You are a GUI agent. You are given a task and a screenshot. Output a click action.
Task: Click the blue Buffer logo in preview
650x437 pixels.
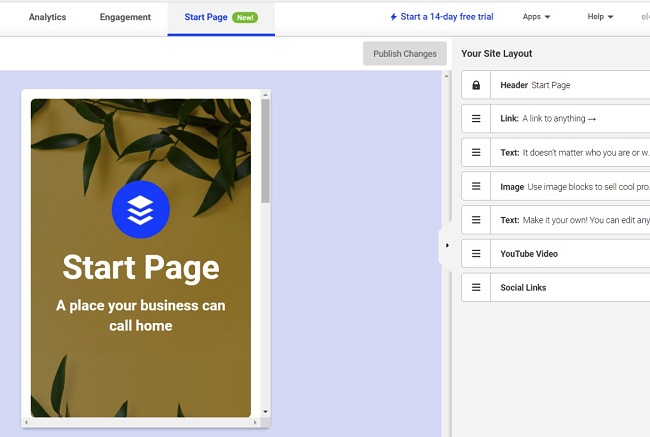pyautogui.click(x=141, y=209)
